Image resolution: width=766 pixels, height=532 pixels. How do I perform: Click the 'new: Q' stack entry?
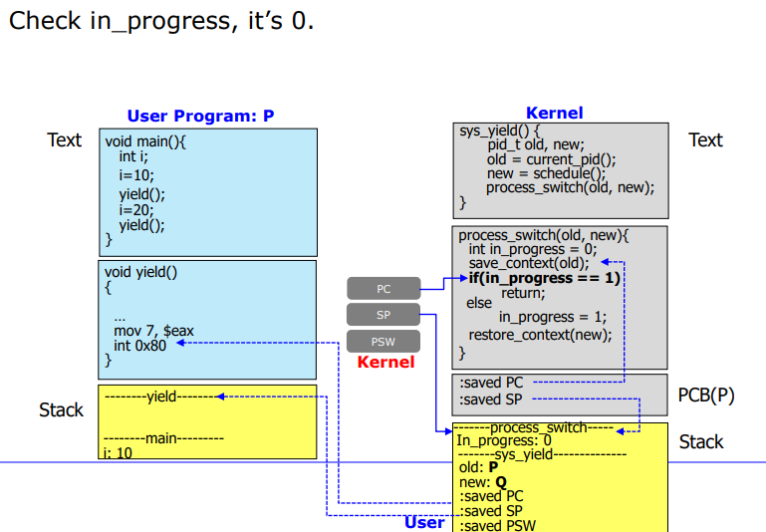(483, 482)
